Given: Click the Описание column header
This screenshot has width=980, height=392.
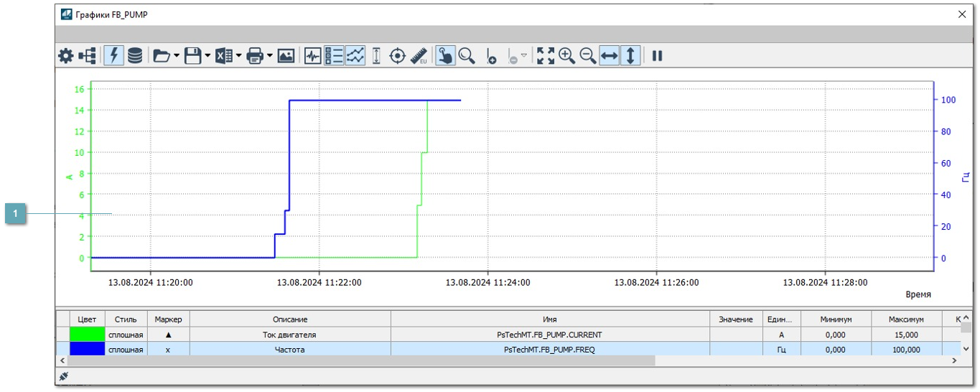Looking at the screenshot, I should (289, 319).
